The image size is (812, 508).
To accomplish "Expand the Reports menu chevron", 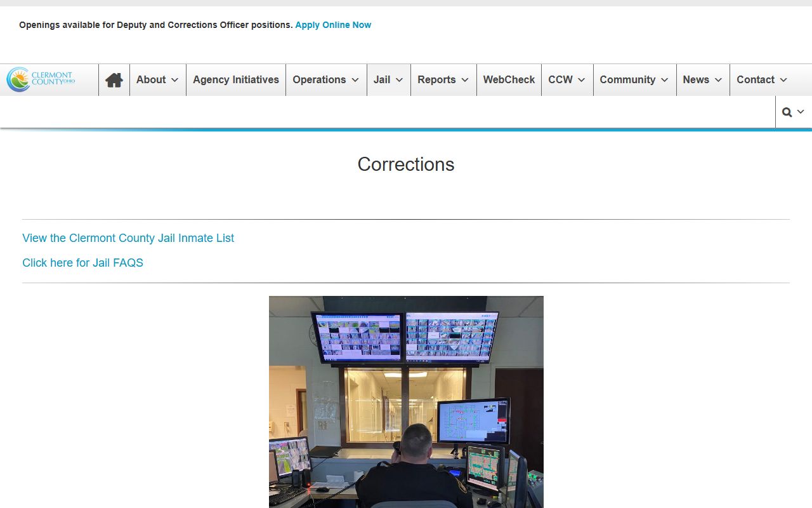I will tap(465, 80).
